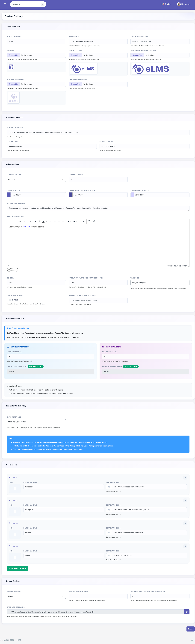
Task: Focus the Search Menu field
Action: click(28, 4)
